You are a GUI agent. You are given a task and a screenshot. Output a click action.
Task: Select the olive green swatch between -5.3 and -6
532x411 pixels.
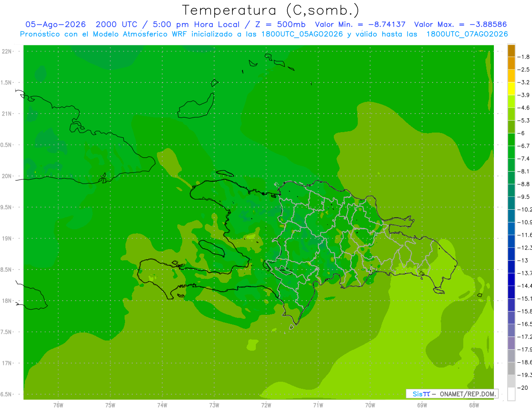[511, 127]
